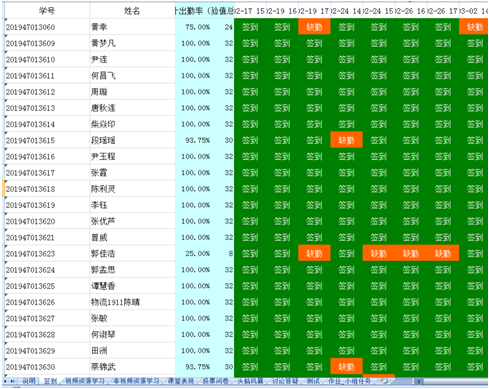Image resolution: width=489 pixels, height=389 pixels.
Task: Click the insert new worksheet icon
Action: (384, 381)
